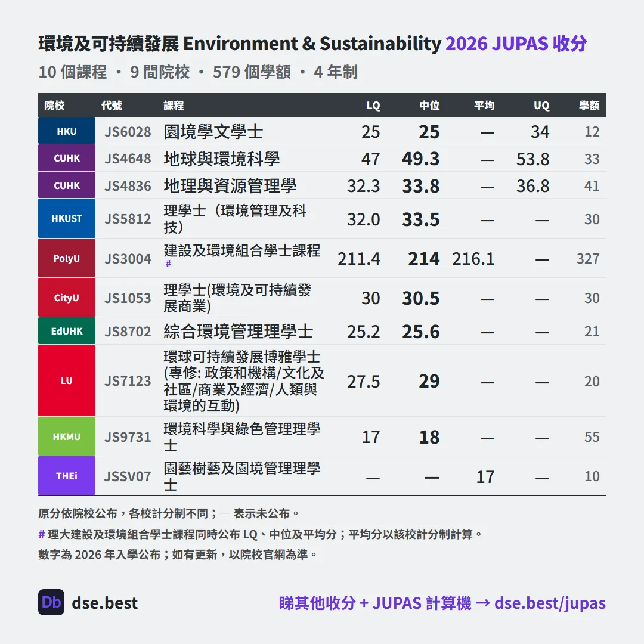Click the median score 33.8
Screen dimensions: 644x644
tap(420, 187)
